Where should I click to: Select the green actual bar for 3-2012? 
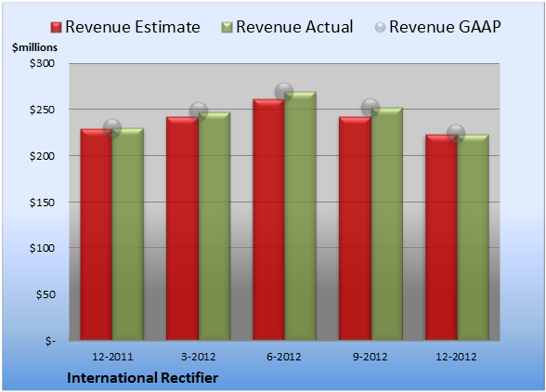(214, 226)
